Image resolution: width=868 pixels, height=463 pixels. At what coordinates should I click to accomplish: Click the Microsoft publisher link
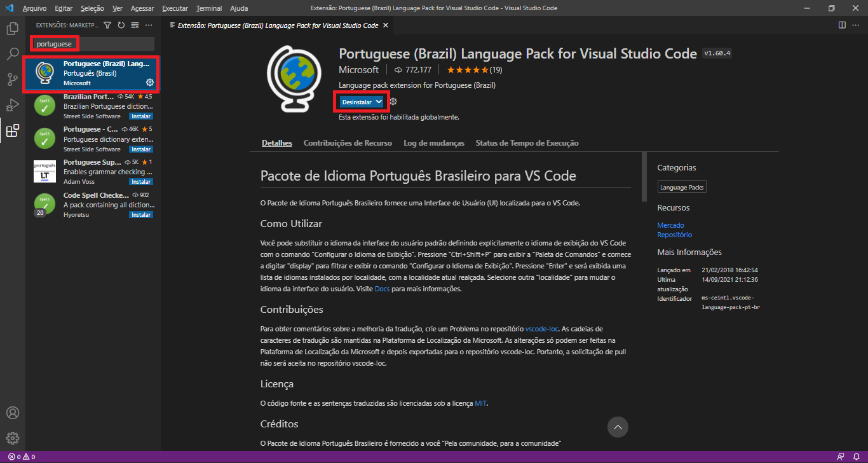(358, 70)
